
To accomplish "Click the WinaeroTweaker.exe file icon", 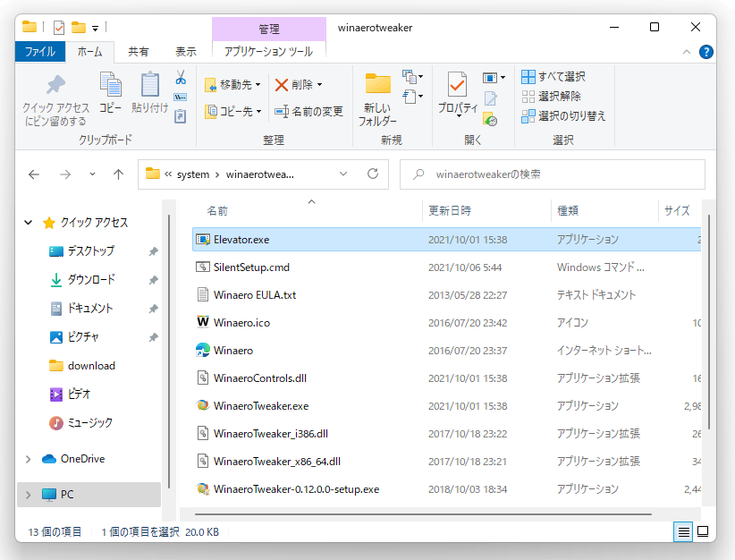I will coord(202,405).
